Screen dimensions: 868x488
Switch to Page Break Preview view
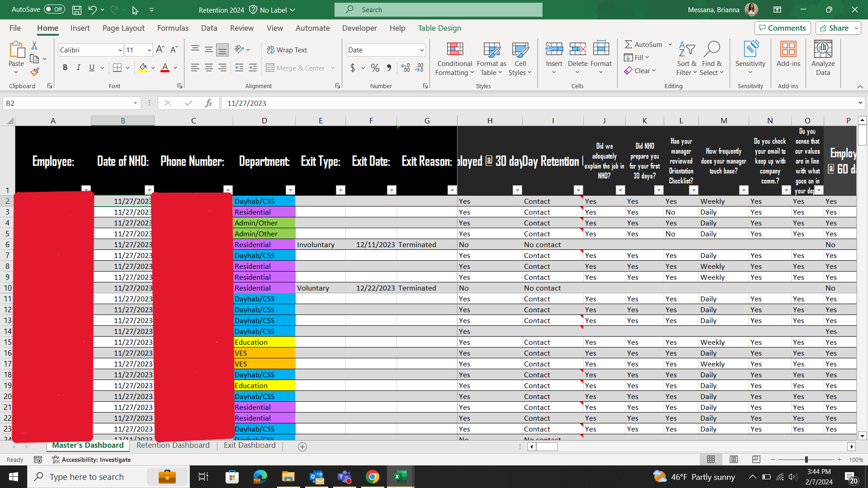pyautogui.click(x=756, y=459)
